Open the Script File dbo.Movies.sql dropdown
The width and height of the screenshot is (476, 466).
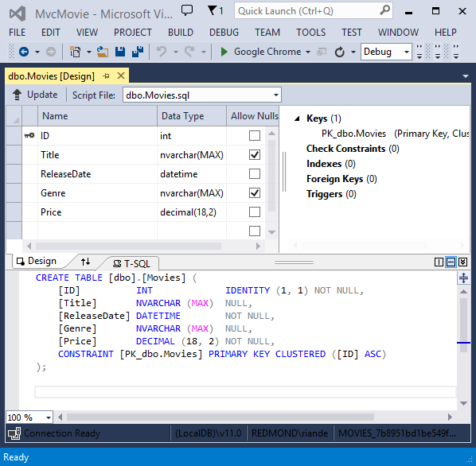(275, 95)
